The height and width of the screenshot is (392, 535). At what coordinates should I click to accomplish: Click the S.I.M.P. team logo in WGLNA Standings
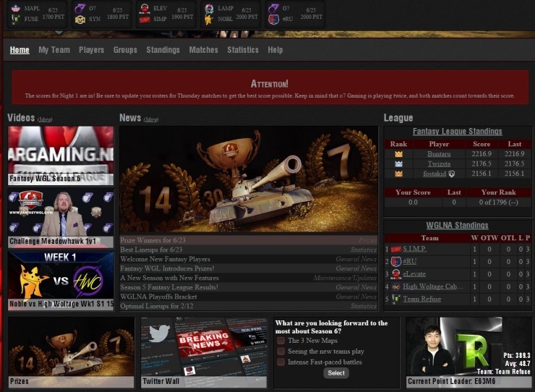[x=395, y=249]
